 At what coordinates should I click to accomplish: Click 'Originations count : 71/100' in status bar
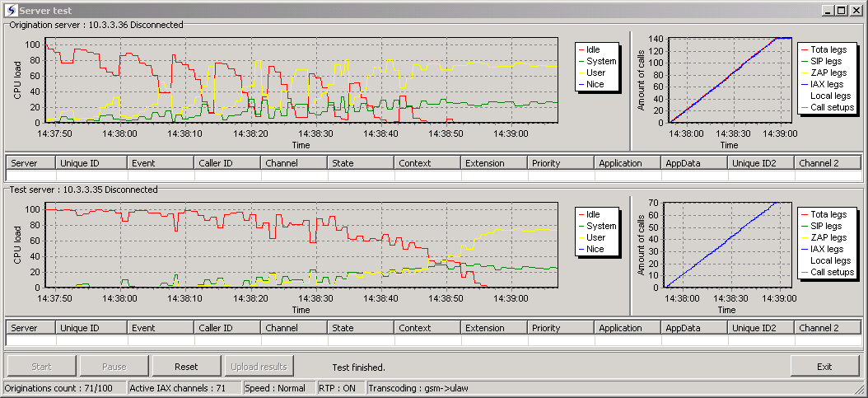64,388
